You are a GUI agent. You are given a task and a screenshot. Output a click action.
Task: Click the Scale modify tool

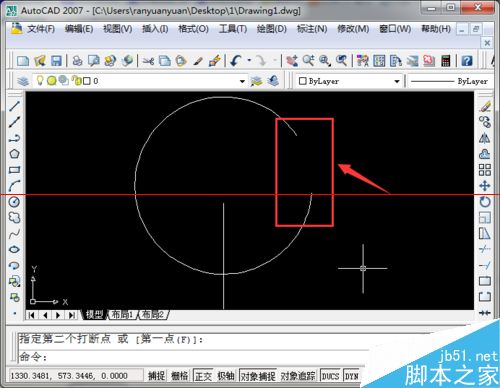(x=485, y=218)
